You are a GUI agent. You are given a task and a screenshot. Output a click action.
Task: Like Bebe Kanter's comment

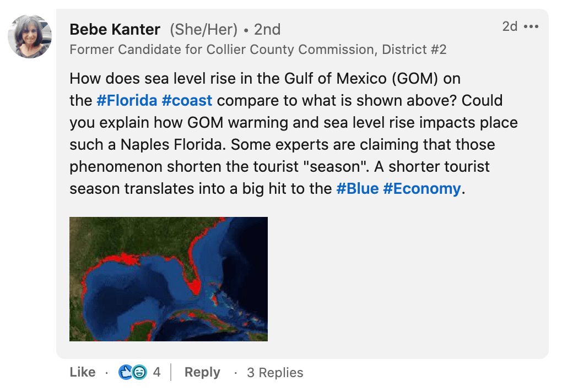pos(83,372)
